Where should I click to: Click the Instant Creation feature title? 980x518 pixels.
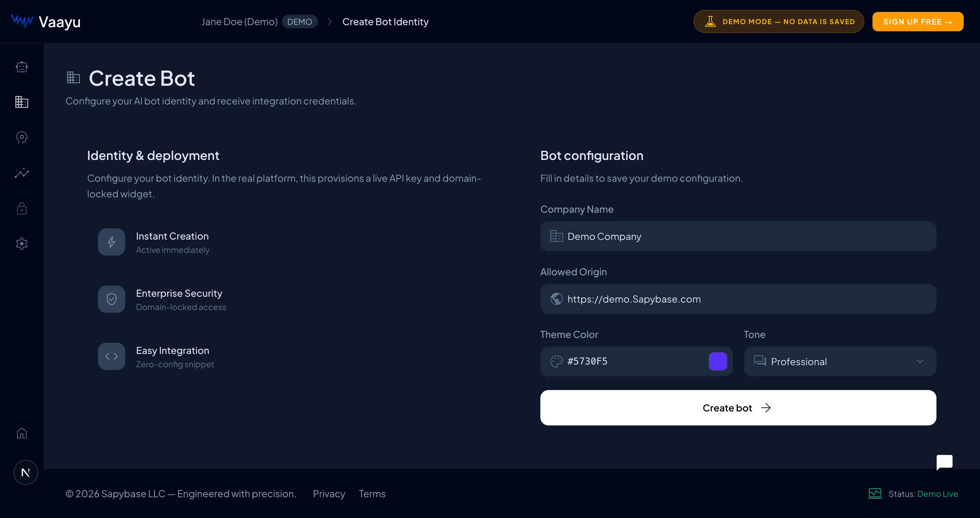pos(172,236)
